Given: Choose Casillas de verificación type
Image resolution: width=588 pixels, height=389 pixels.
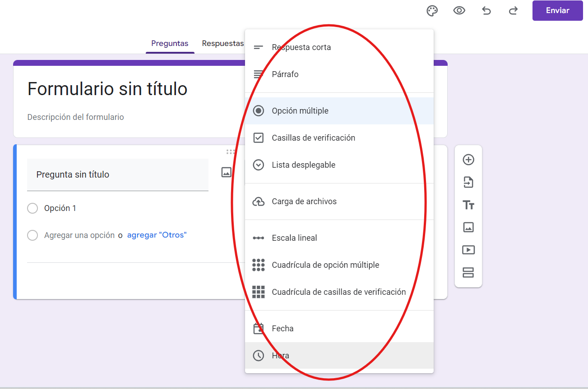Looking at the screenshot, I should point(339,138).
